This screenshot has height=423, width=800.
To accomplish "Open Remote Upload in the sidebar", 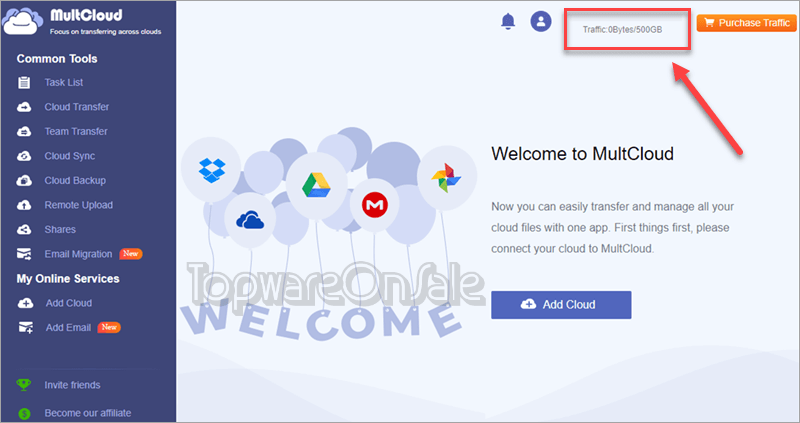I will tap(79, 205).
